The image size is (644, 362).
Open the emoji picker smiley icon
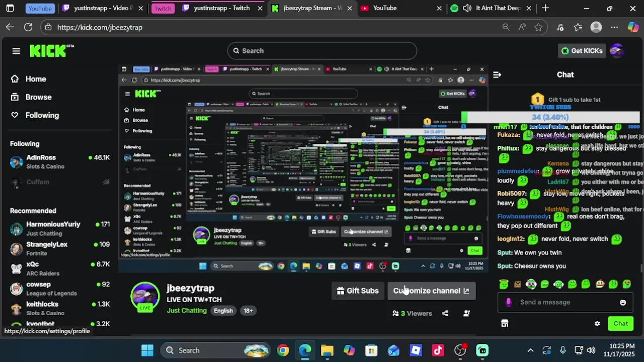[x=623, y=302]
